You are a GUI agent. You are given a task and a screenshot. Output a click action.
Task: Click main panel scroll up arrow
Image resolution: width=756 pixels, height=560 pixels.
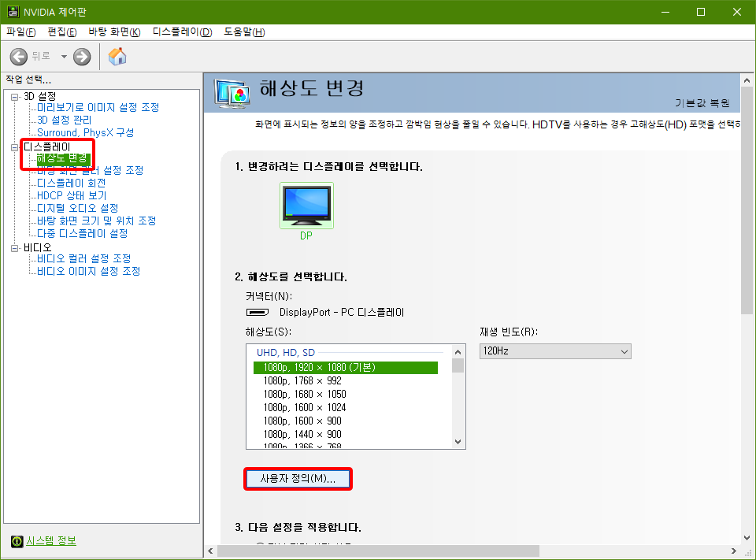pyautogui.click(x=747, y=80)
